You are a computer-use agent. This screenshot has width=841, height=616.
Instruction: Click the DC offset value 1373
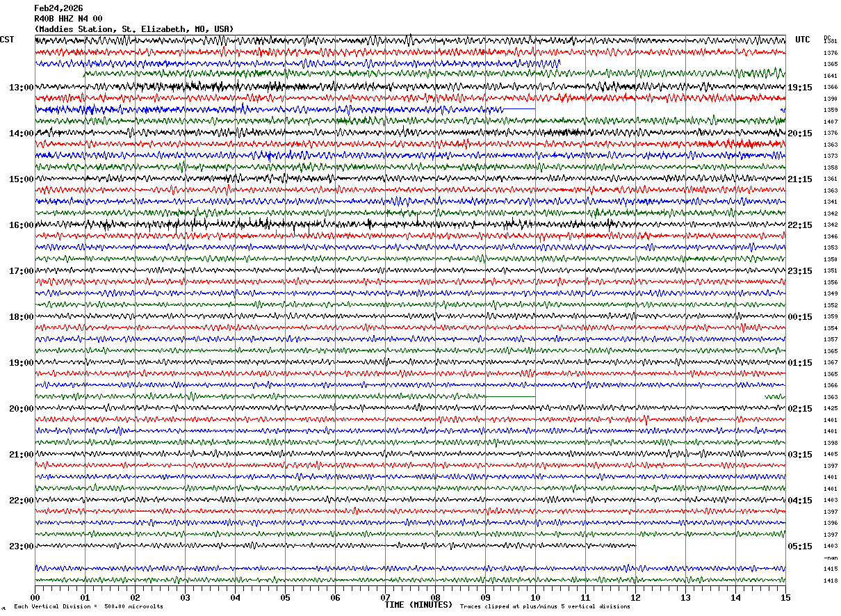pyautogui.click(x=830, y=156)
